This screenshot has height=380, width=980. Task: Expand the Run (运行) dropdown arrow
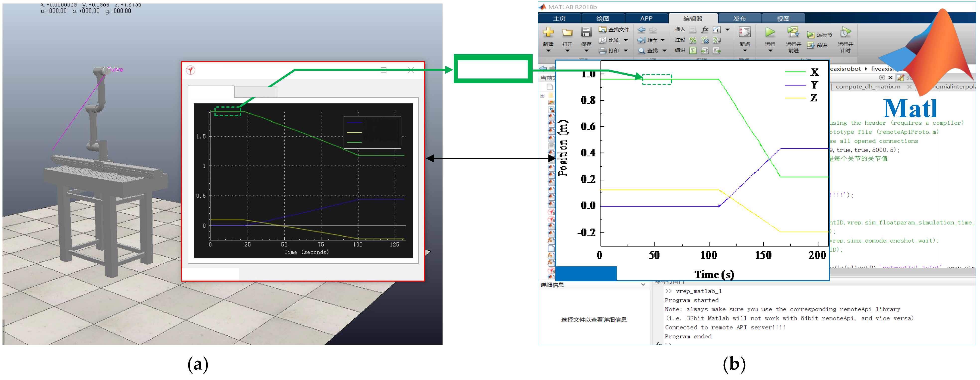coord(770,51)
